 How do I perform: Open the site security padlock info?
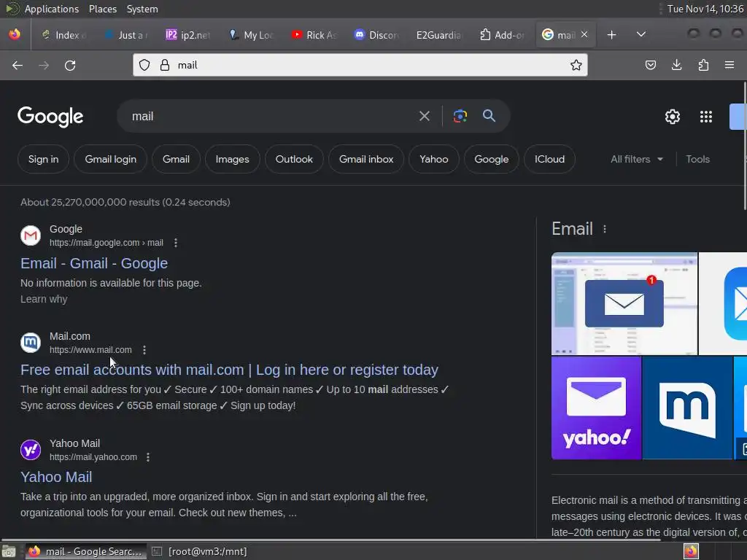[165, 65]
